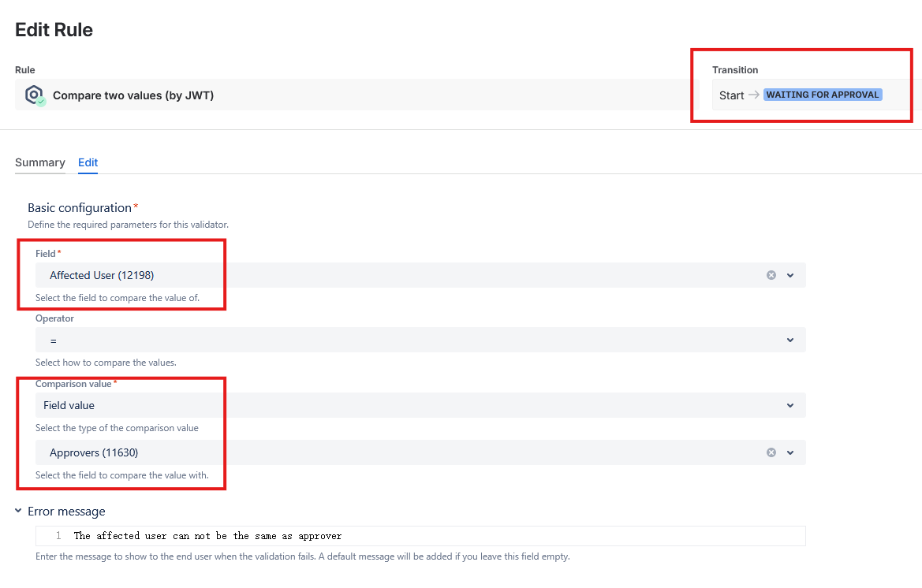Click the JWT rule hexagon icon

[35, 95]
